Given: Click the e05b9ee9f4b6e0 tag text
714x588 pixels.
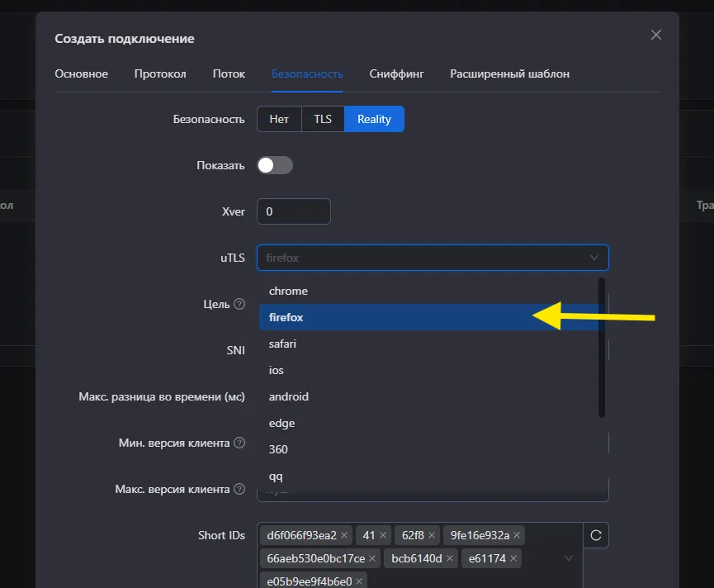Looking at the screenshot, I should pyautogui.click(x=310, y=581).
